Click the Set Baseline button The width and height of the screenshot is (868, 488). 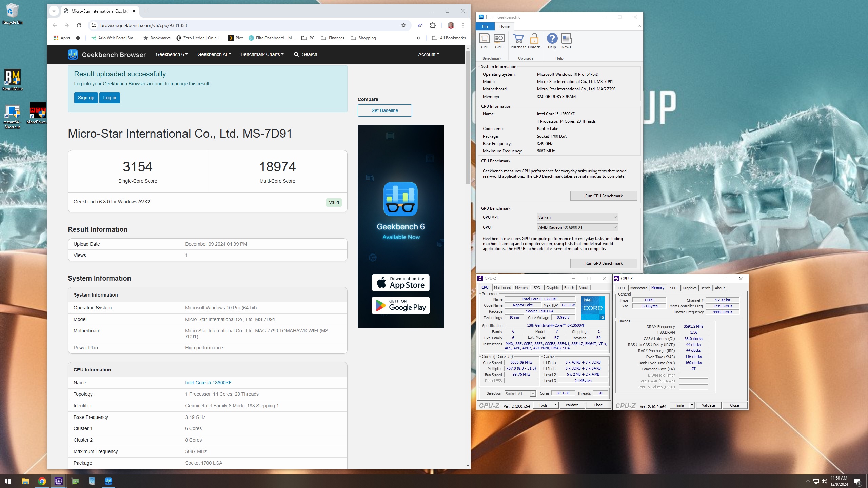click(385, 110)
